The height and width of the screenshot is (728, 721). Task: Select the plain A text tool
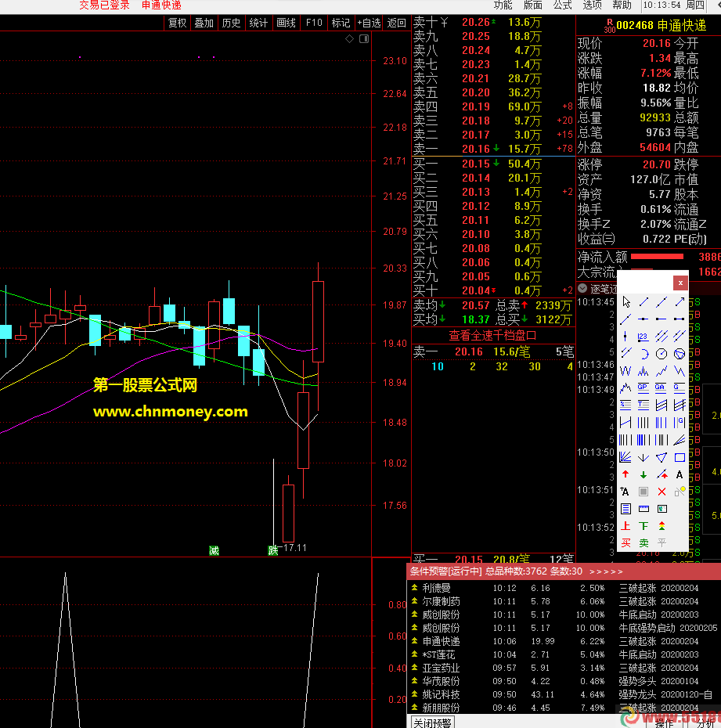pyautogui.click(x=680, y=474)
